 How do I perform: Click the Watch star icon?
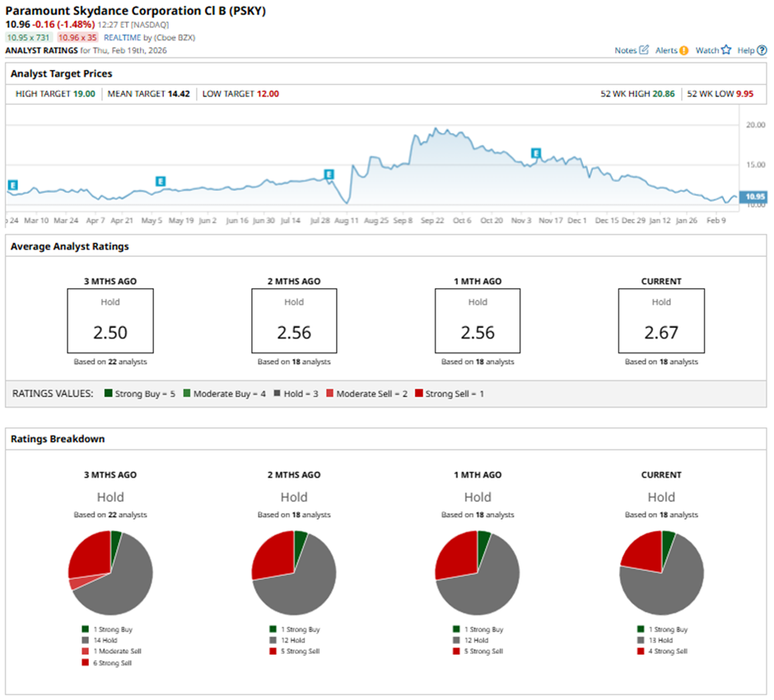coord(726,50)
